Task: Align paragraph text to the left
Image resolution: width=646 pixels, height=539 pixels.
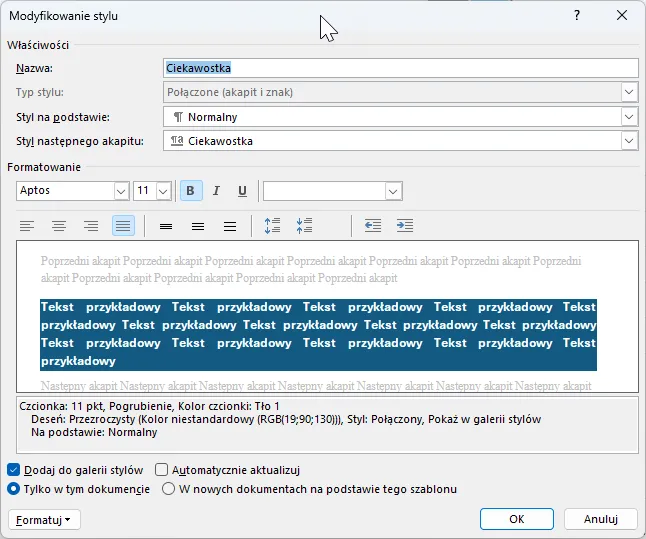Action: tap(27, 226)
